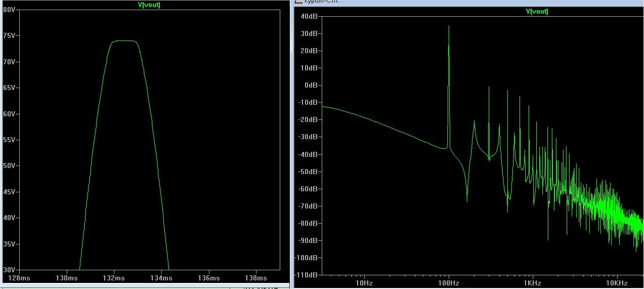Click the 40dB label on the FFT magnitude axis
Image resolution: width=644 pixels, height=289 pixels.
309,16
